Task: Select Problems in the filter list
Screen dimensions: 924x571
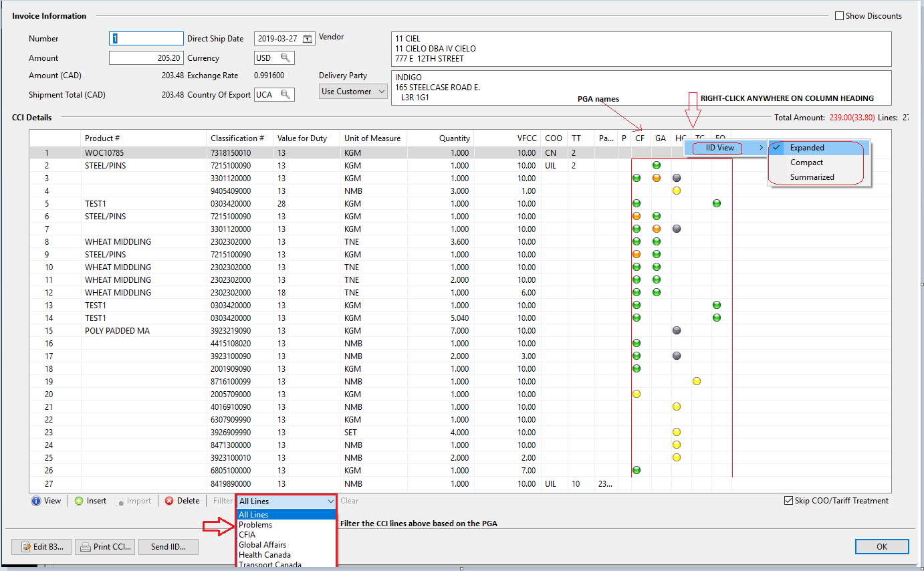Action: coord(286,525)
